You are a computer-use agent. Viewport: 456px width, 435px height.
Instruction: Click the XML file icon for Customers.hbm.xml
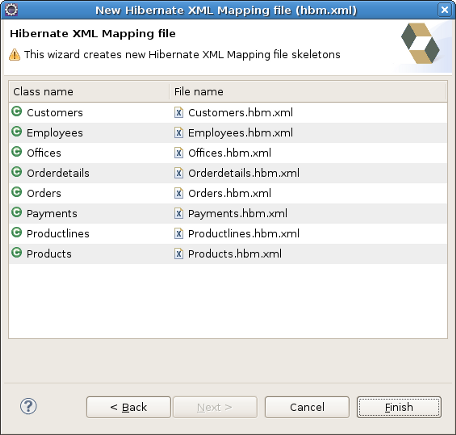[179, 113]
